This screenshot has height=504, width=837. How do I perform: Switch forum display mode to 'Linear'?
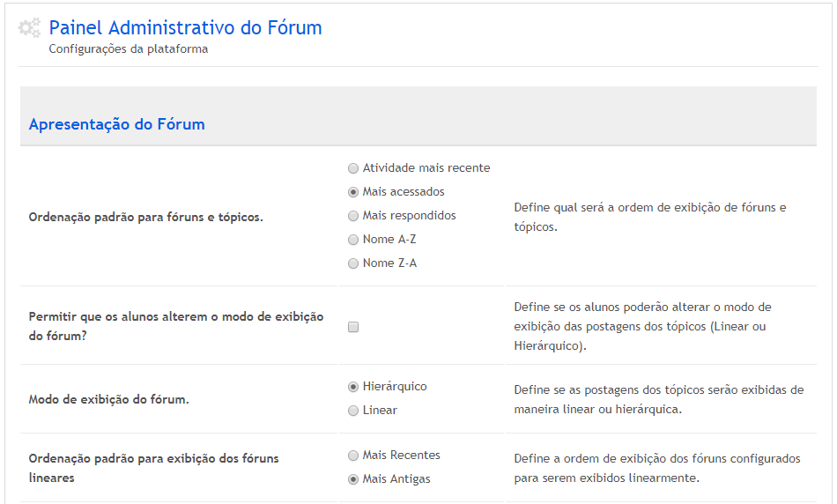point(353,411)
